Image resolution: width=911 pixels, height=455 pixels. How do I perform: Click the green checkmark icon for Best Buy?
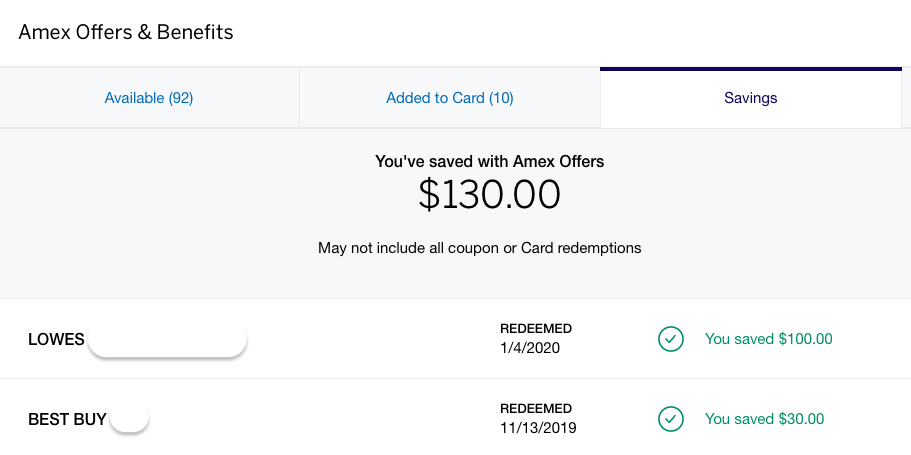(670, 419)
